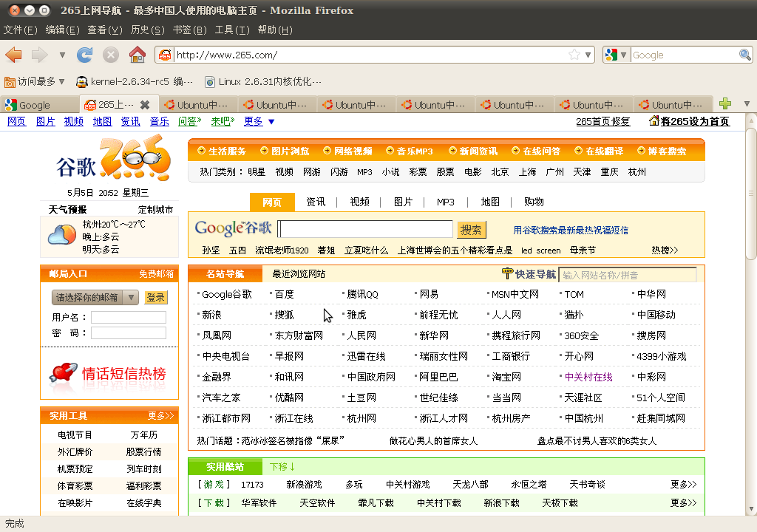Image resolution: width=757 pixels, height=532 pixels.
Task: Click the 265首页修复 link
Action: [603, 121]
